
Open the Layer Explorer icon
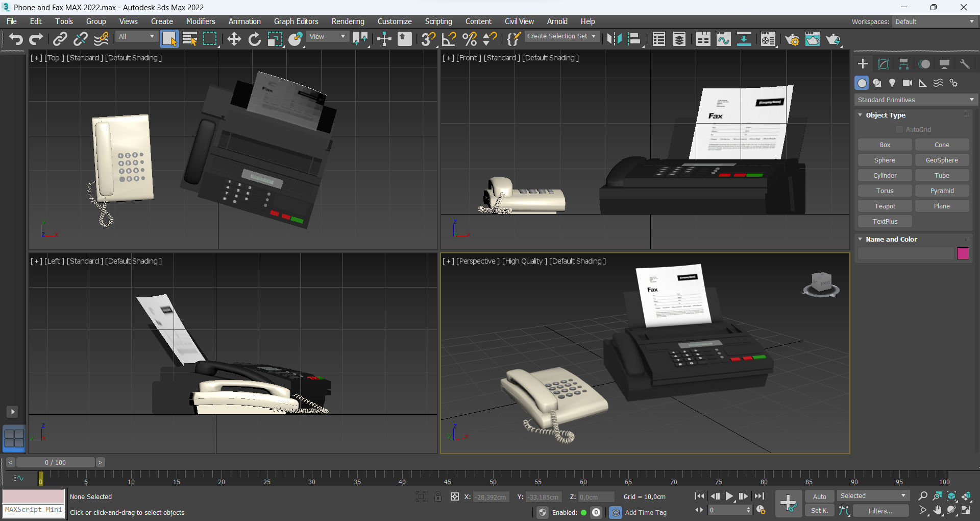[679, 39]
